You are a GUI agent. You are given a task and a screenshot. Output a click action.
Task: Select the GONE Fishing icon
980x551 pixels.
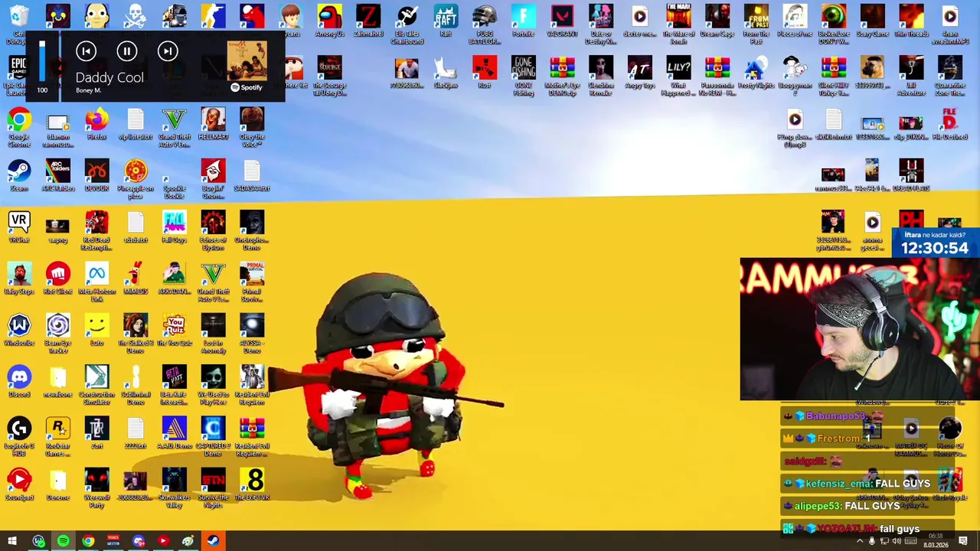[x=524, y=76]
